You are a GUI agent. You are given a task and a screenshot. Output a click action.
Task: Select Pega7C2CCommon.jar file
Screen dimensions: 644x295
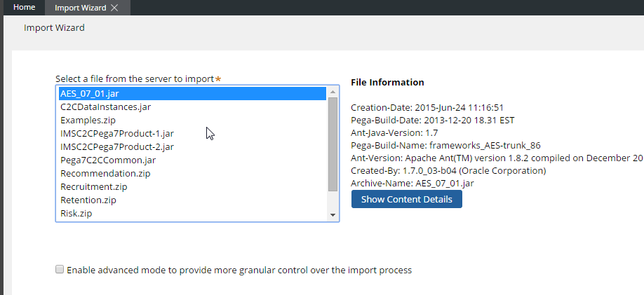[x=108, y=160]
